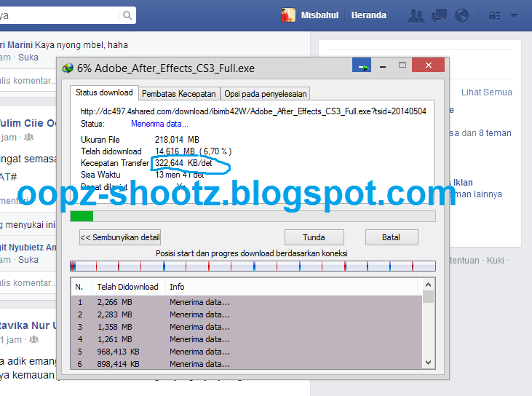
Task: Switch to Opsi pada penyelesaian tab
Action: (266, 94)
